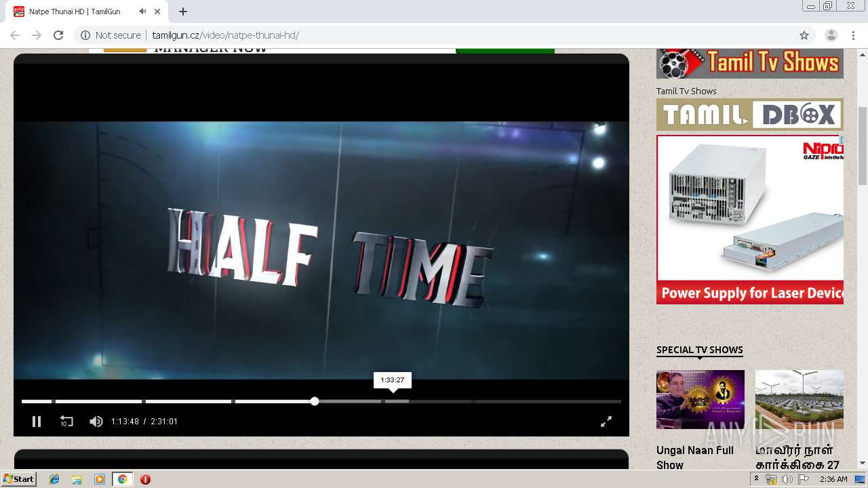Screen dimensions: 868x488
Task: Click Ungal Naan Full Show thumbnail
Action: [x=701, y=399]
